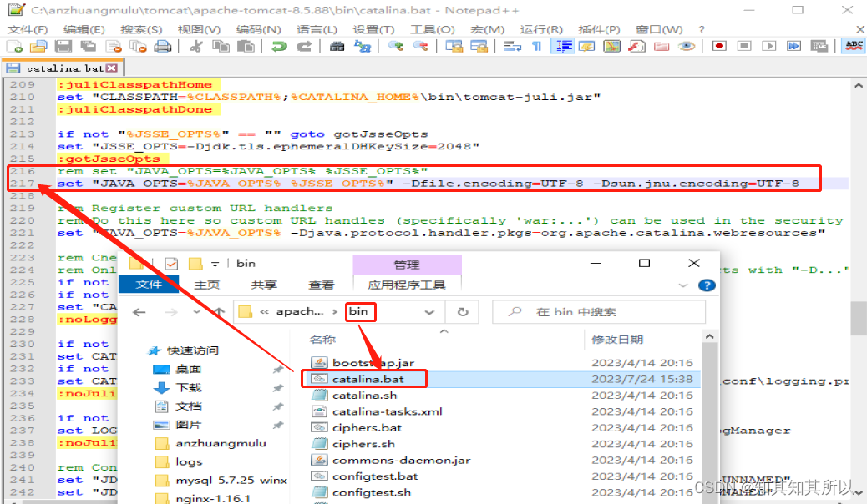Click the New file icon in Notepad++ toolbar
Image resolution: width=867 pixels, height=504 pixels.
click(14, 47)
